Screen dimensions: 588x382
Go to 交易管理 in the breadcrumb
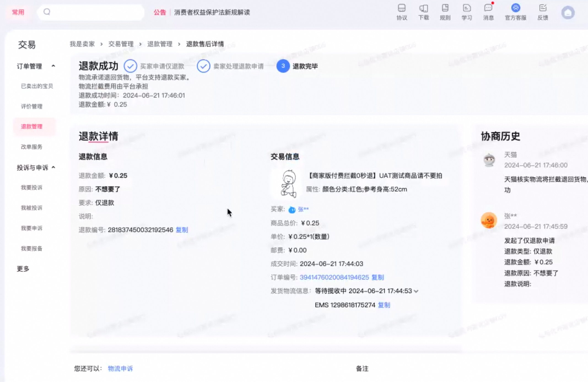tap(121, 44)
